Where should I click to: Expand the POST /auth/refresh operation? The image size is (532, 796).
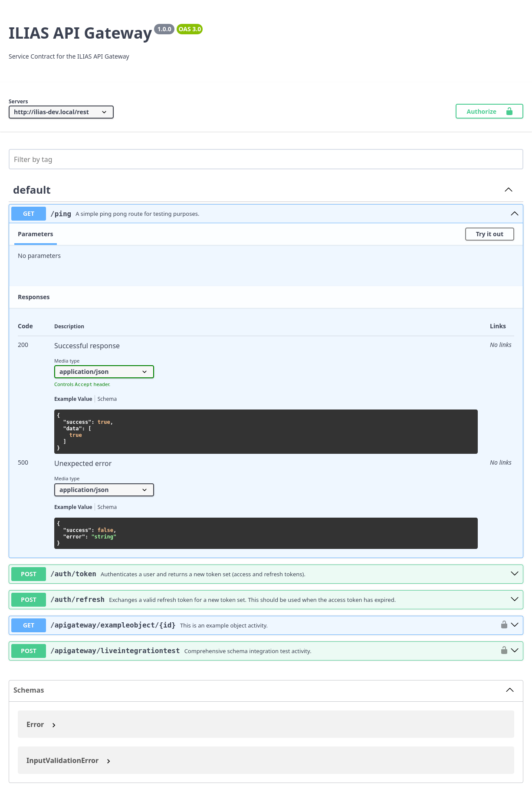[515, 599]
